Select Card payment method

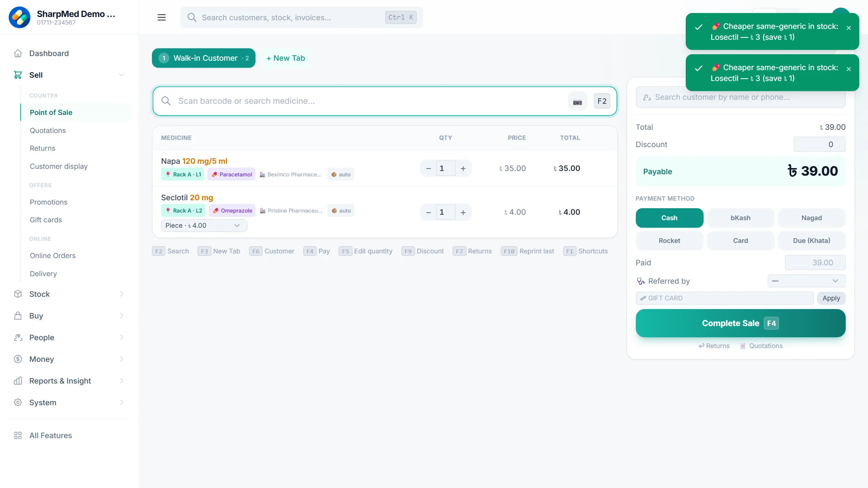click(740, 241)
